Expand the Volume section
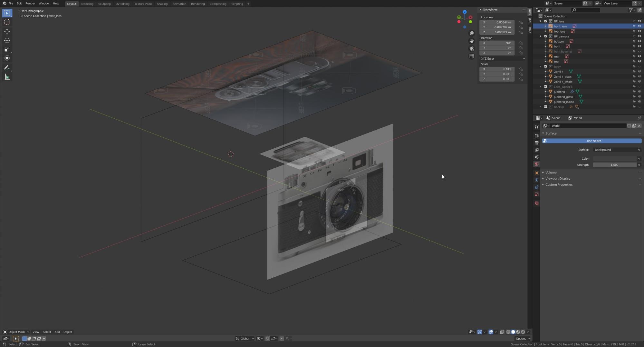 [551, 172]
